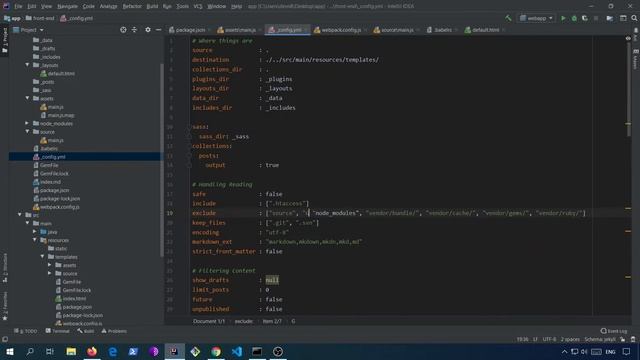Open the TODO tool window

coord(25,331)
